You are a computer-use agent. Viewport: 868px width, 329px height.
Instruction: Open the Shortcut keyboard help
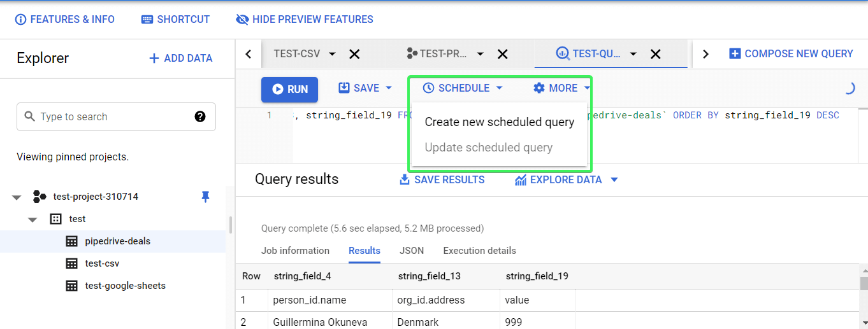(175, 19)
